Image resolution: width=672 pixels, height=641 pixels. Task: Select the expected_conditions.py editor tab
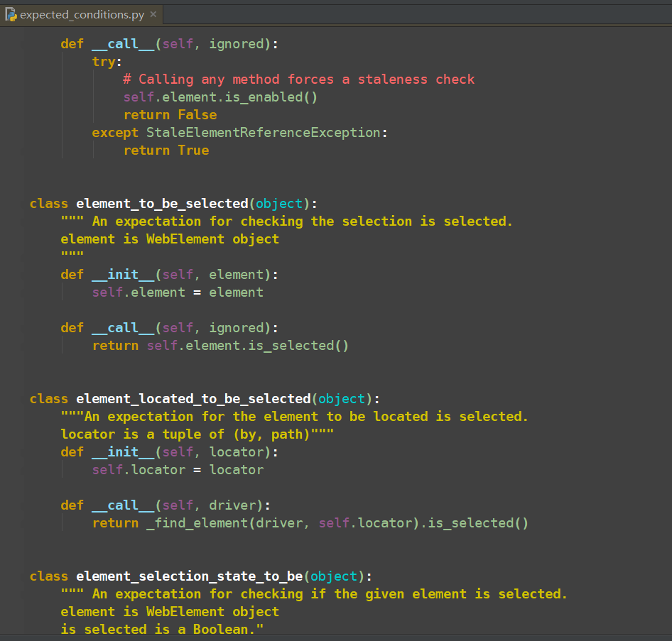pyautogui.click(x=82, y=15)
